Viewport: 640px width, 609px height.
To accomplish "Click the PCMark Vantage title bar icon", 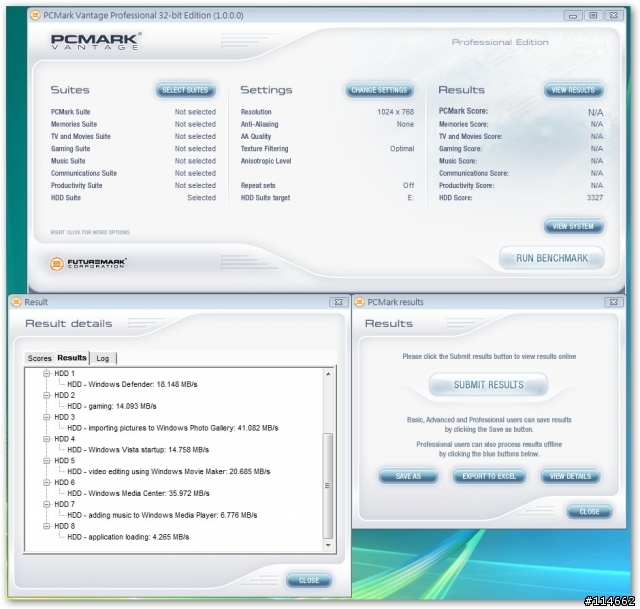I will pos(36,16).
